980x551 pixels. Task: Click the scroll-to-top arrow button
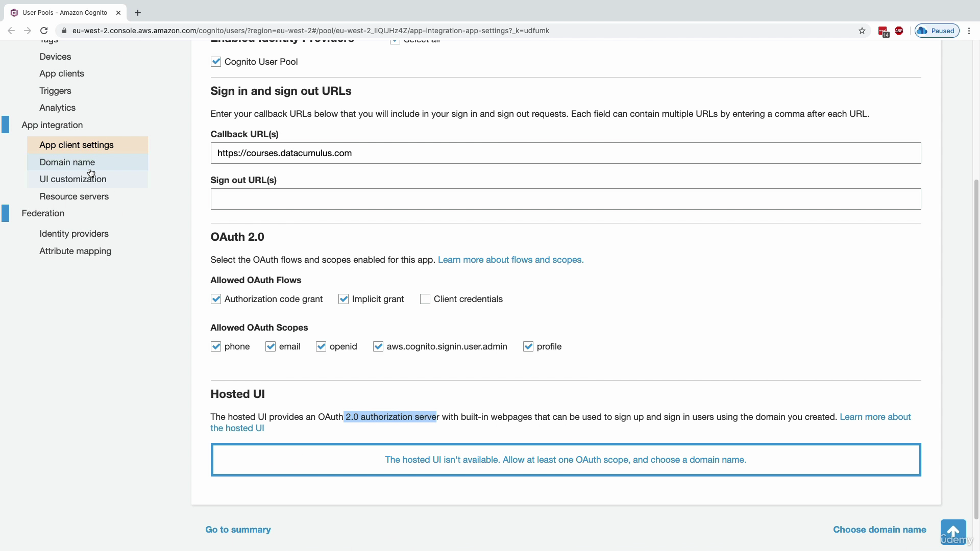point(953,532)
